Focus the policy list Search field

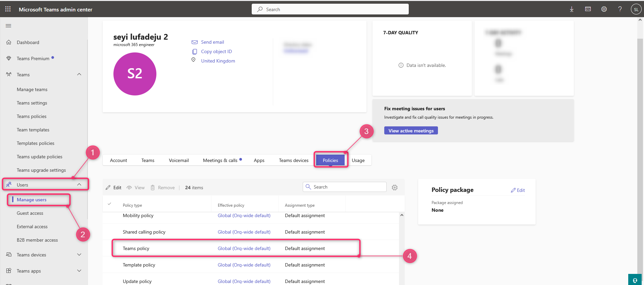(345, 187)
